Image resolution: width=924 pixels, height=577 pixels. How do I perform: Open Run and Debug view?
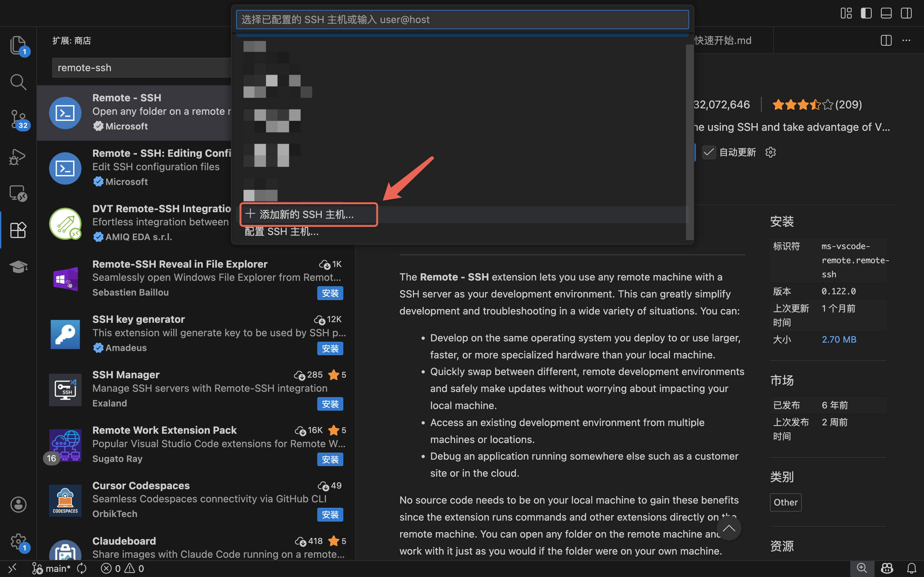(18, 156)
